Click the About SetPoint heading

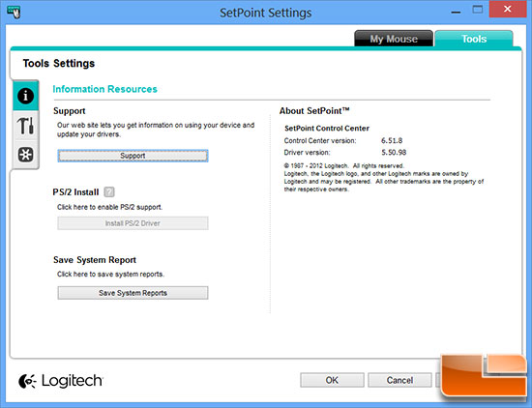click(x=314, y=111)
